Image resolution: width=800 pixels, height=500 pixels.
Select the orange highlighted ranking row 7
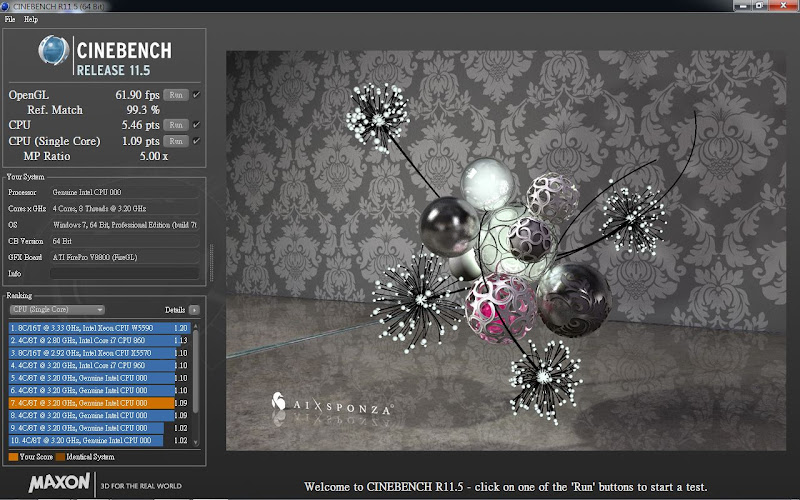click(99, 403)
